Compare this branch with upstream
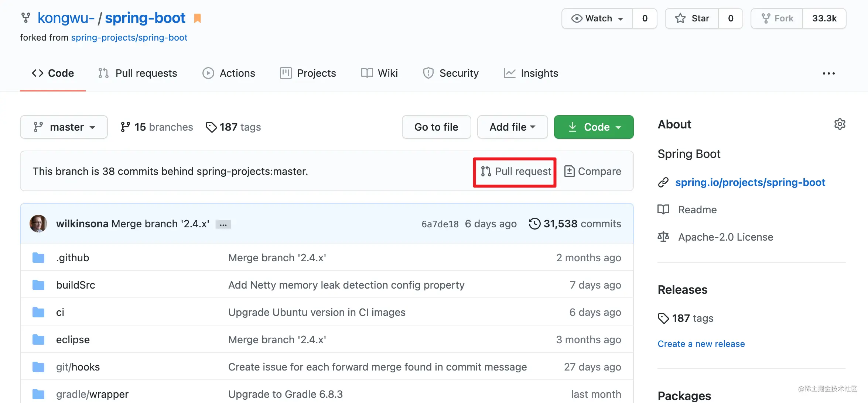Screen dimensions: 868x403 [x=593, y=171]
